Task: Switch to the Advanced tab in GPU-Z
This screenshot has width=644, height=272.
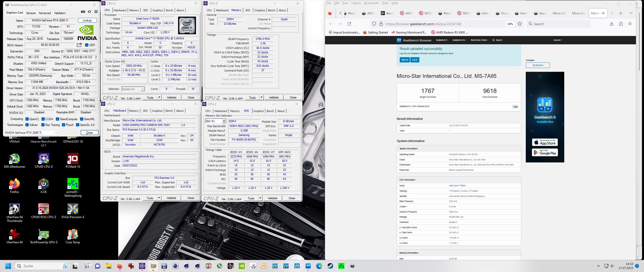Action: pyautogui.click(x=45, y=13)
